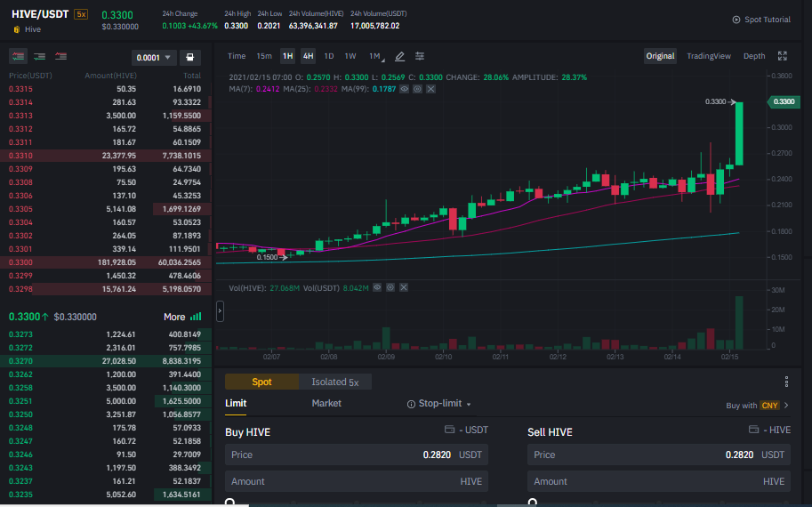This screenshot has height=507, width=812.
Task: Open the chart drawing pencil tool
Action: [x=399, y=56]
